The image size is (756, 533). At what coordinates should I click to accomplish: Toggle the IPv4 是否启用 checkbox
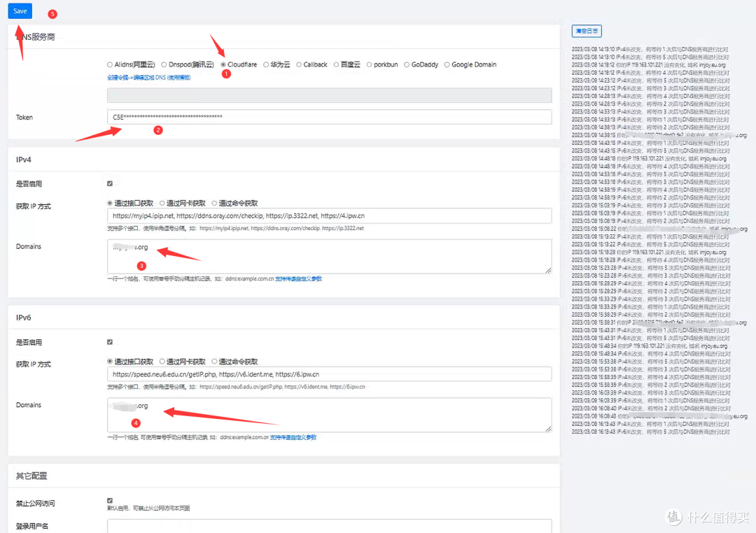point(110,183)
